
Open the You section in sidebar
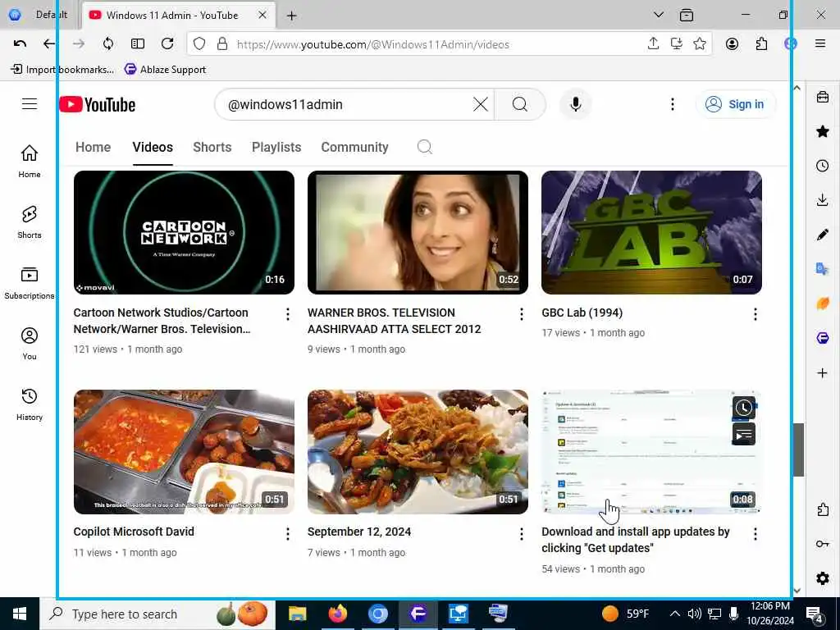coord(30,344)
